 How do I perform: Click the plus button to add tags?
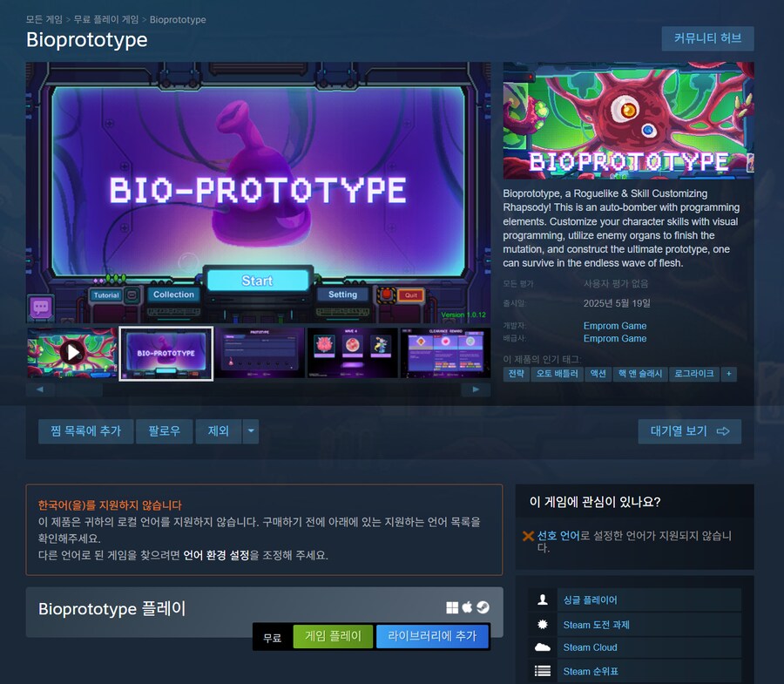pyautogui.click(x=728, y=374)
